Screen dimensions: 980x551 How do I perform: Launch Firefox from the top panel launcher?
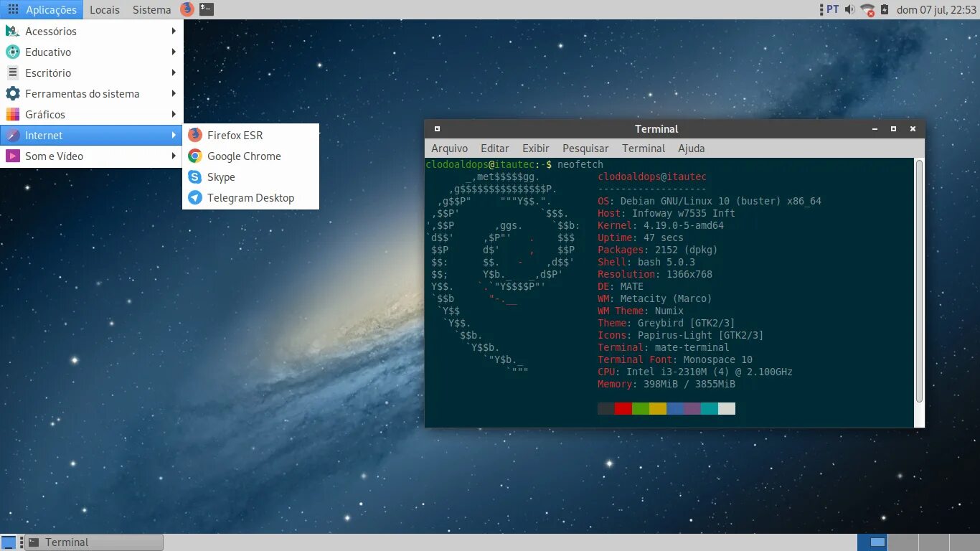coord(187,9)
